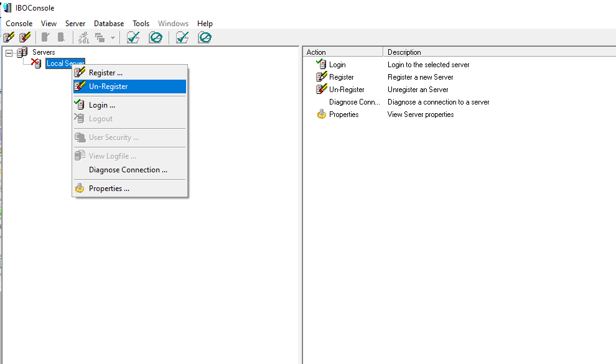Click the Servers root node icon
This screenshot has width=616, height=364.
[x=22, y=52]
